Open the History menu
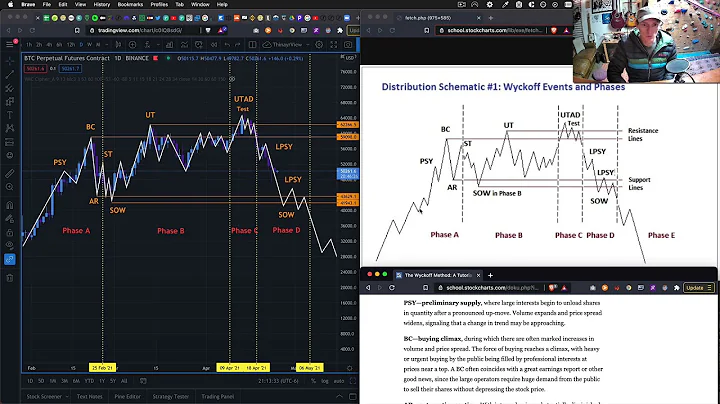 (x=101, y=4)
